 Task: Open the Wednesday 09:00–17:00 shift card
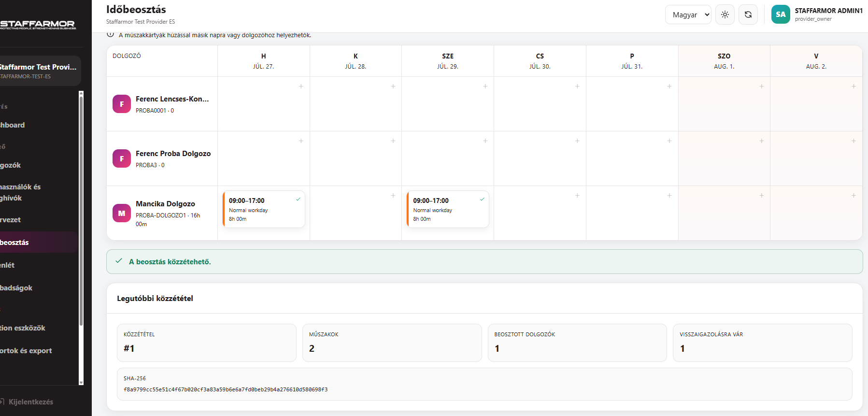448,209
